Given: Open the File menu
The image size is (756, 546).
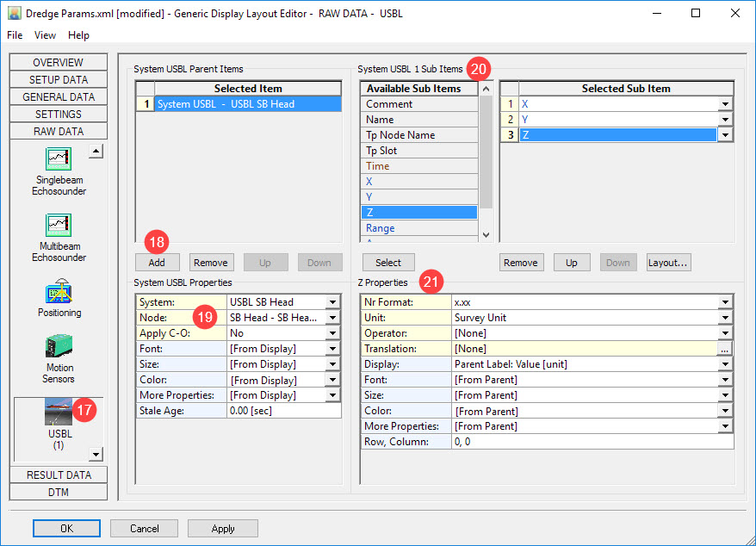Looking at the screenshot, I should pos(16,35).
